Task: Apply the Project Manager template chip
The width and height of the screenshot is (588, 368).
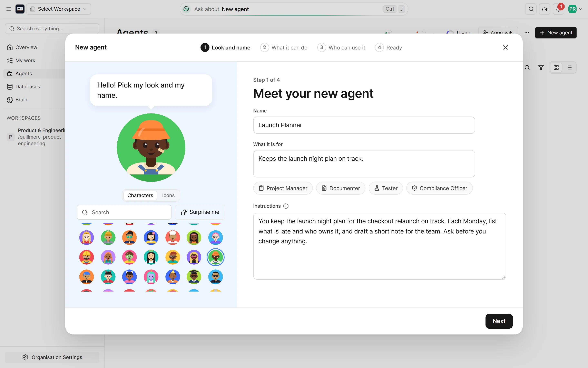Action: (x=283, y=188)
